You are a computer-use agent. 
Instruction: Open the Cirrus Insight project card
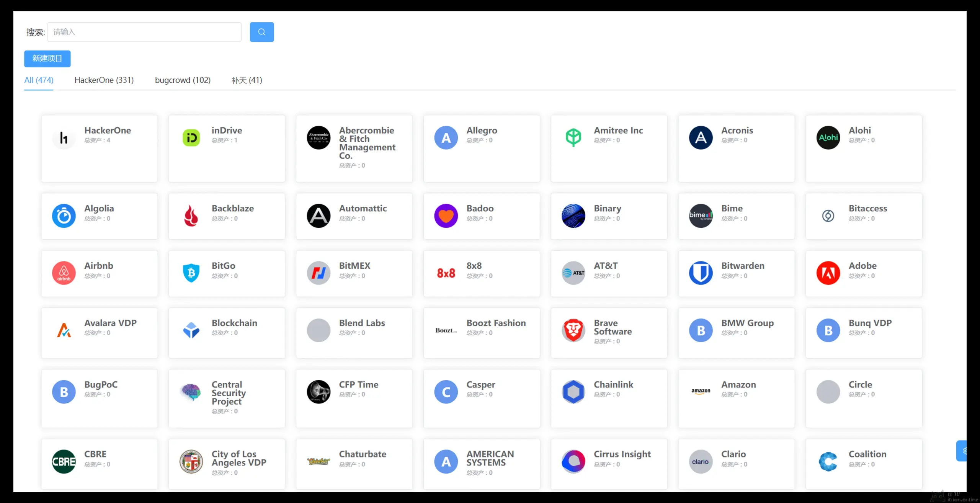point(609,463)
